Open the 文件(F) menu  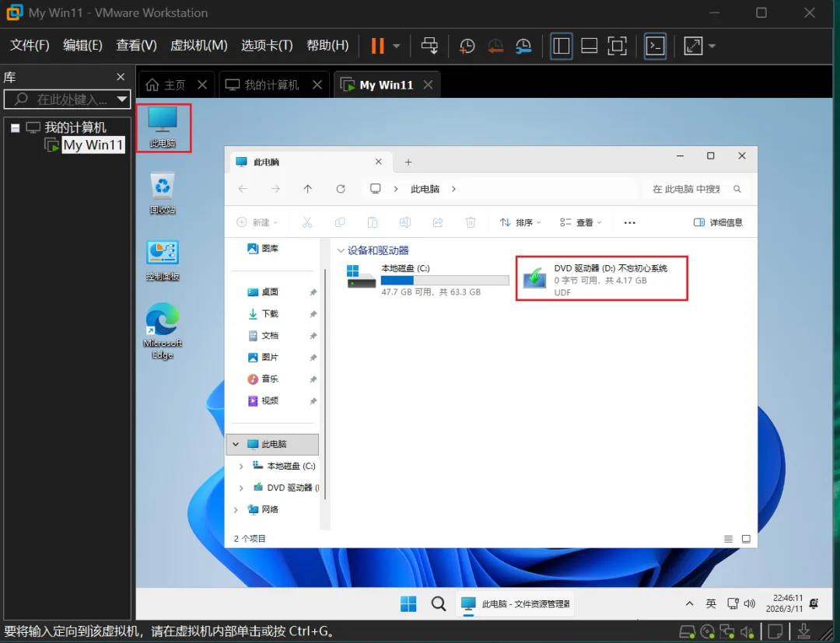click(30, 46)
